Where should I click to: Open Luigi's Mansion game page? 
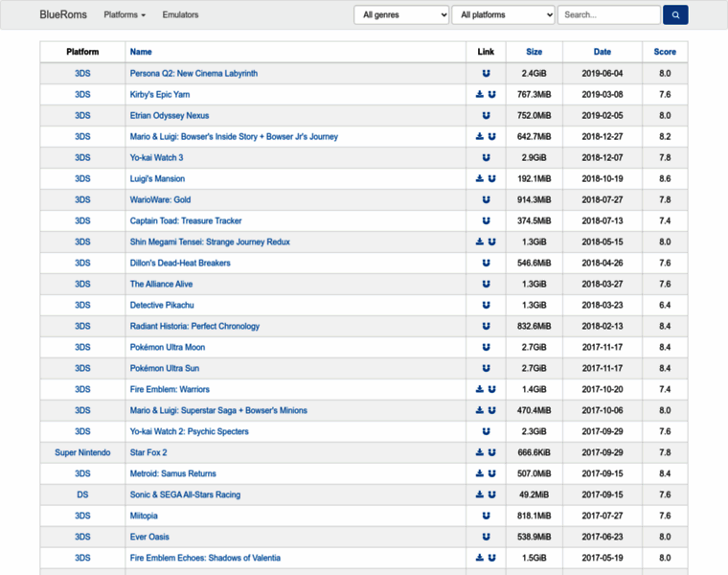click(x=157, y=179)
